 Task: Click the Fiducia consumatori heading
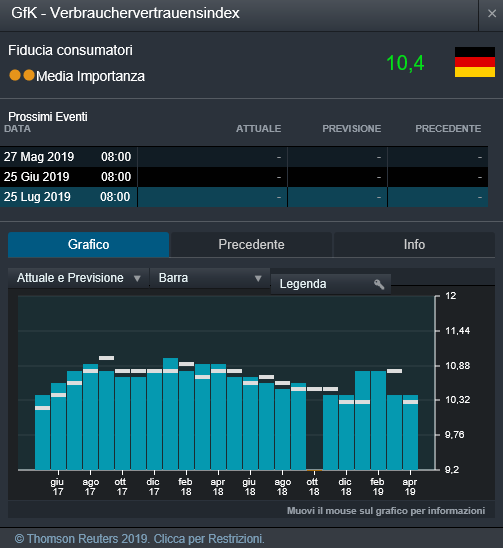pyautogui.click(x=70, y=50)
